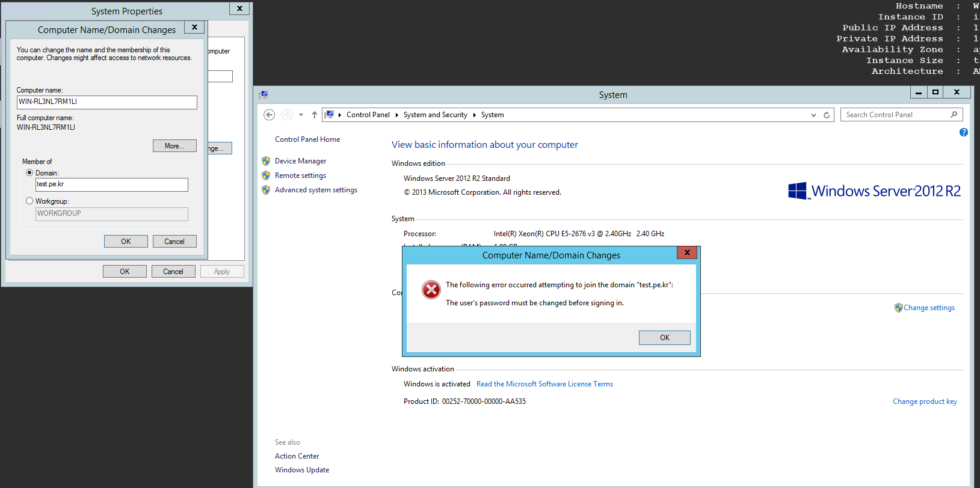980x488 pixels.
Task: Click the processor value Intel(R) Xeon(R) text
Action: coord(579,234)
